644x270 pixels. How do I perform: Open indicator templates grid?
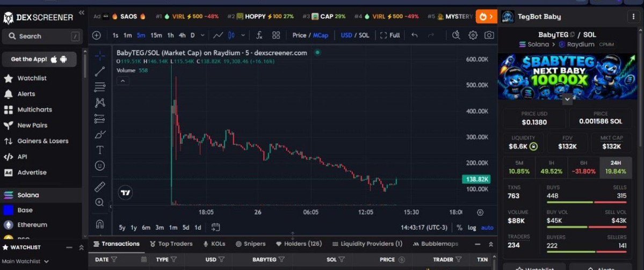pos(276,35)
